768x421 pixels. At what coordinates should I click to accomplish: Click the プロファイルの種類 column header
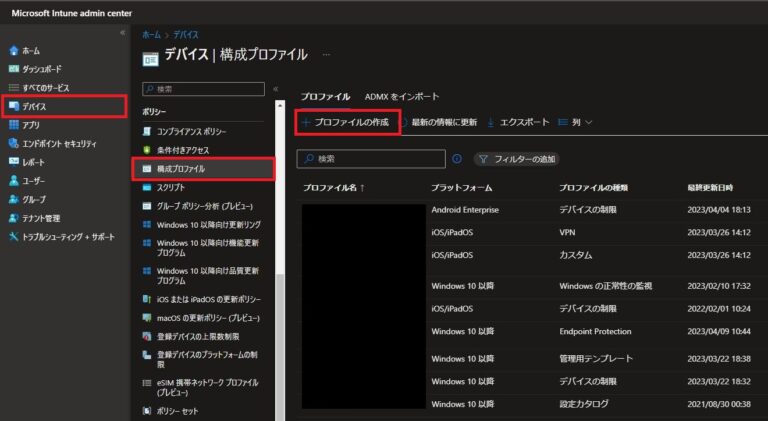[x=594, y=187]
